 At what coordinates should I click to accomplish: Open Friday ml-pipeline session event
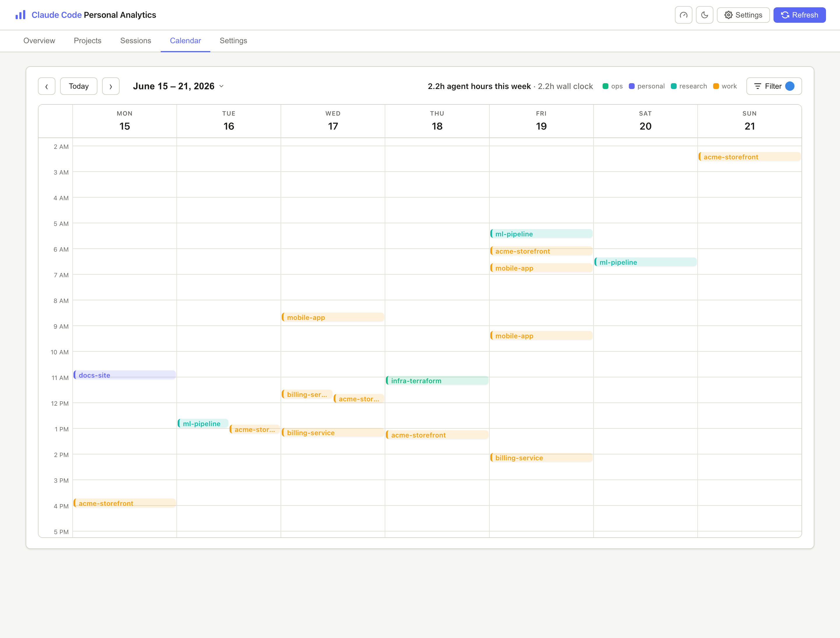tap(541, 234)
